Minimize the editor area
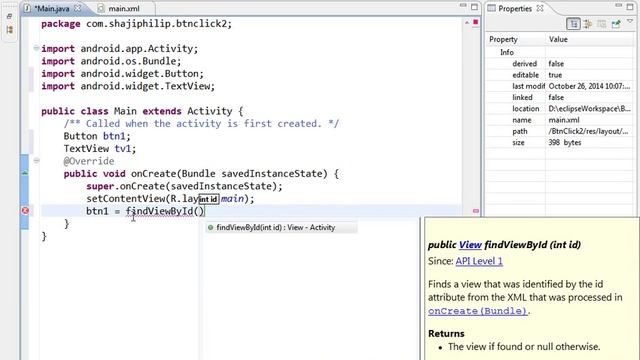Image resolution: width=640 pixels, height=360 pixels. pos(463,6)
